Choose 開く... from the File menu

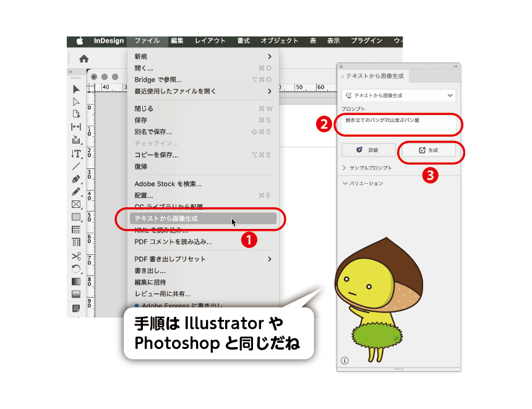(x=204, y=68)
